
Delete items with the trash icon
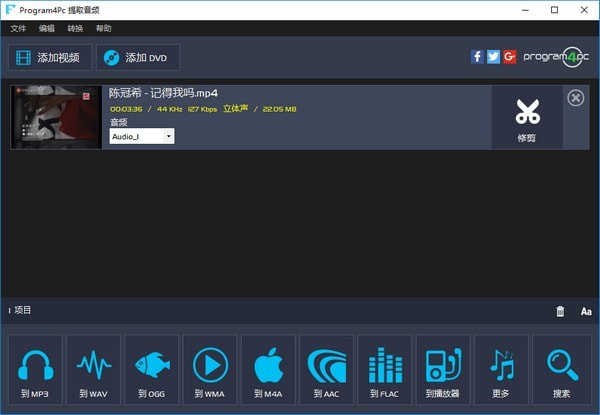[x=560, y=311]
